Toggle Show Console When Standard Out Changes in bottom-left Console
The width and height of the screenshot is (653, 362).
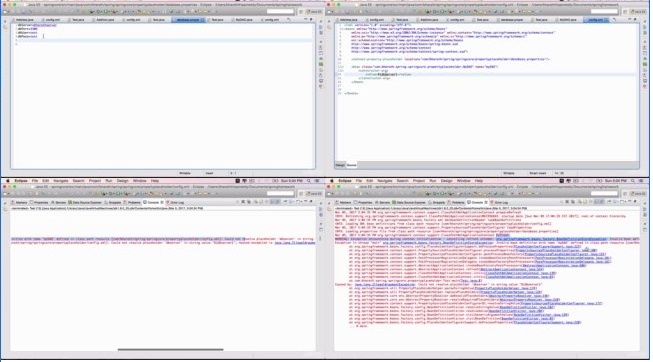pyautogui.click(x=272, y=202)
